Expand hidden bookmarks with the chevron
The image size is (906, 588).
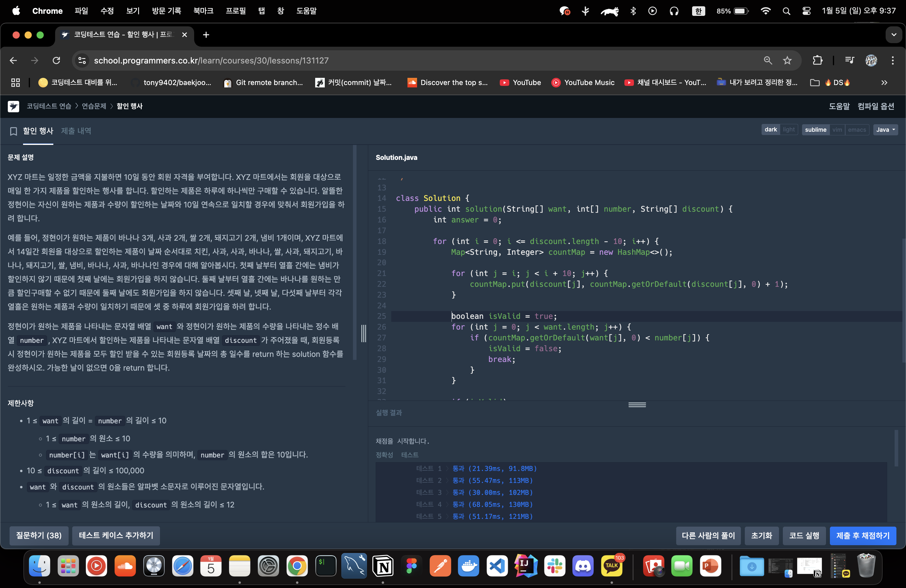click(884, 83)
